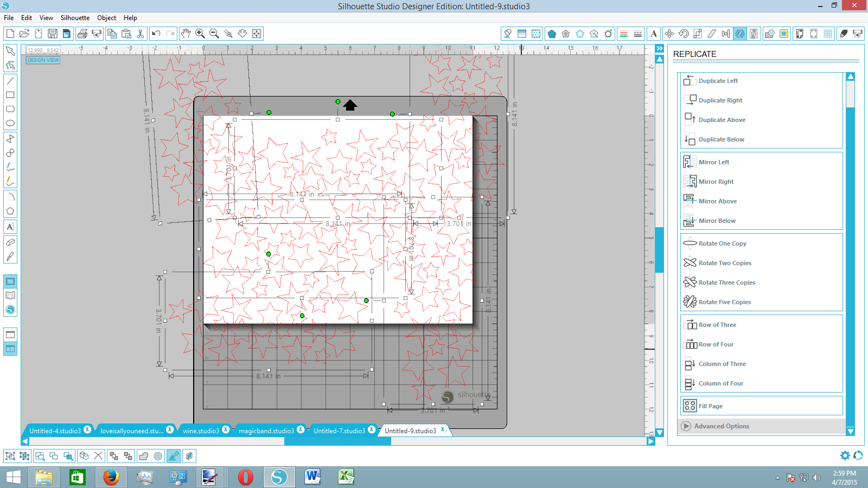The image size is (868, 488).
Task: Switch to the wine.studio3 tab
Action: (201, 431)
